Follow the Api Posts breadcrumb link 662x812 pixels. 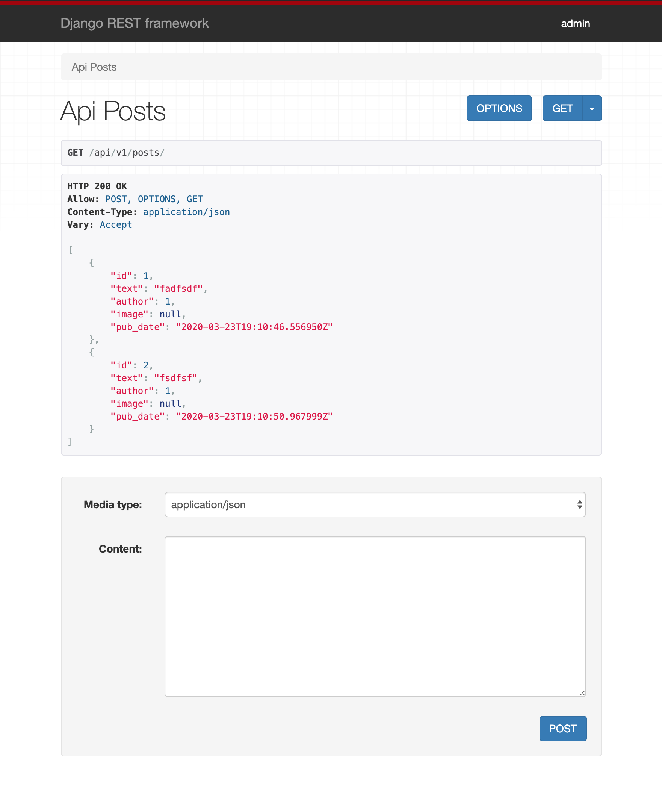tap(94, 67)
